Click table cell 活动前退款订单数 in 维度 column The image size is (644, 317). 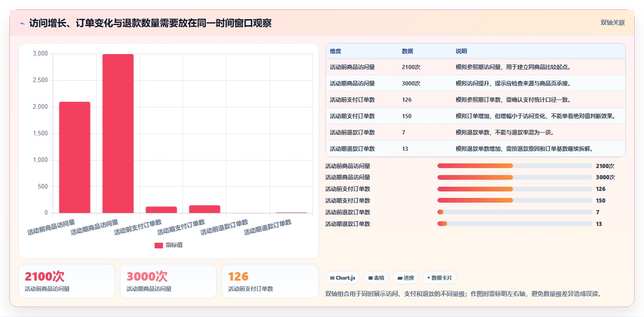pyautogui.click(x=352, y=133)
